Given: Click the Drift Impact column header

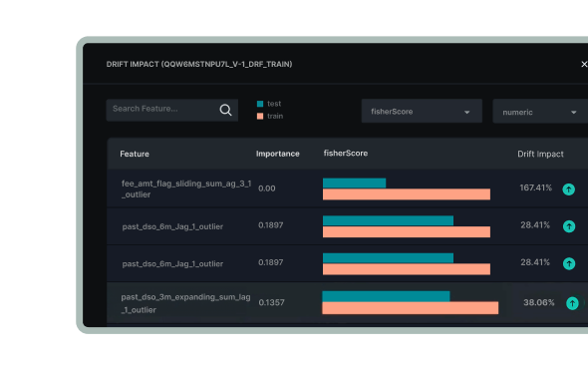Looking at the screenshot, I should pyautogui.click(x=540, y=154).
